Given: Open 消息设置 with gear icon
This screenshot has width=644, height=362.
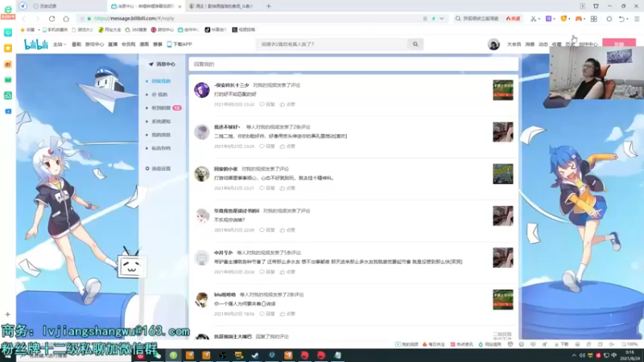Looking at the screenshot, I should click(158, 168).
